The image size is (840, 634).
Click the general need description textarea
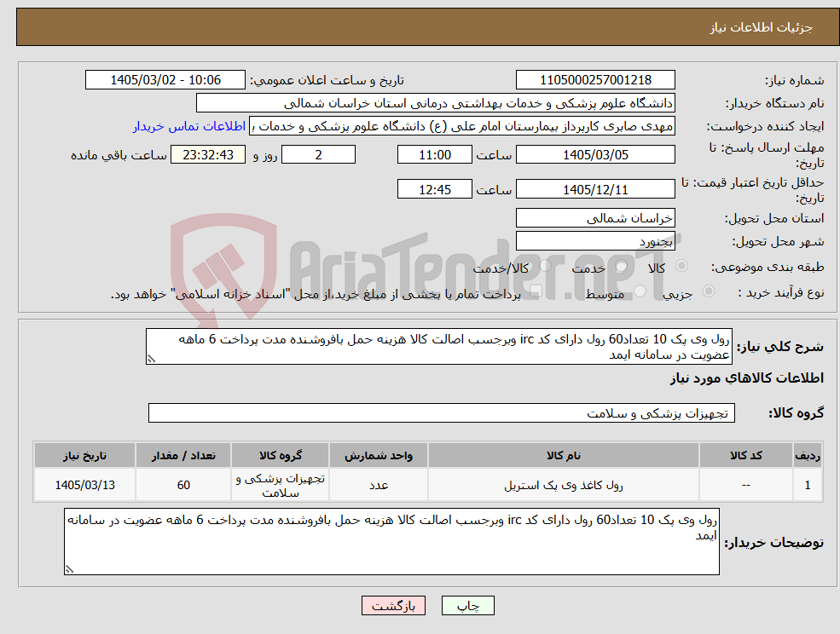(x=438, y=347)
